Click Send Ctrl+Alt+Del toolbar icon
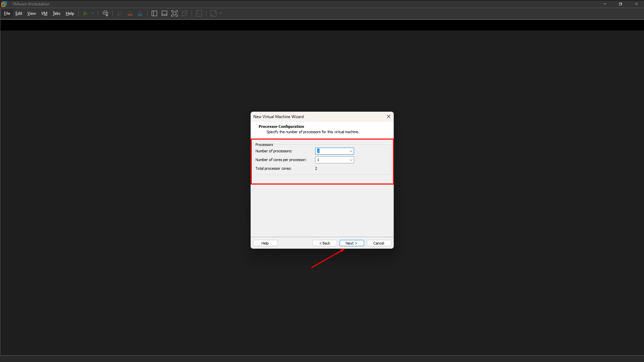This screenshot has height=362, width=644. (105, 13)
